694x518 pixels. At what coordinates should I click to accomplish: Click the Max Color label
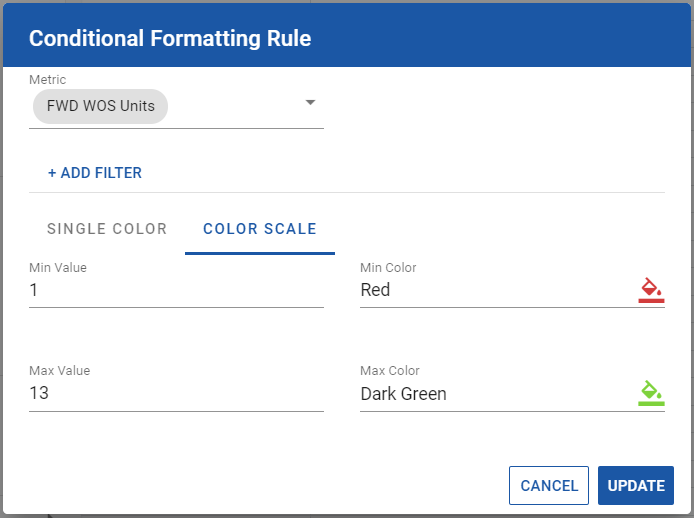click(x=390, y=371)
